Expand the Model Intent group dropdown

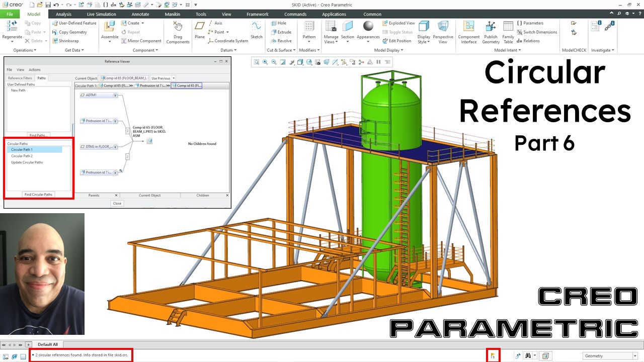click(x=508, y=50)
